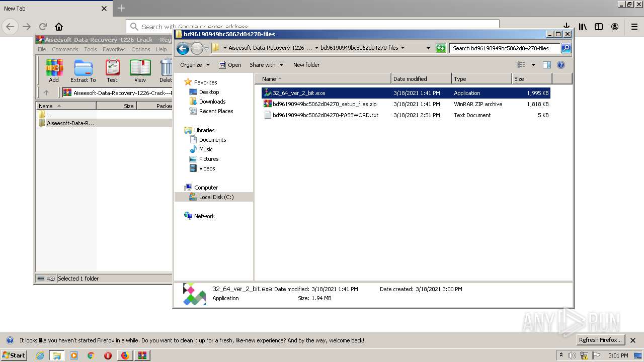Viewport: 644px width, 362px height.
Task: Open the Firefox hamburger menu
Action: [x=634, y=27]
